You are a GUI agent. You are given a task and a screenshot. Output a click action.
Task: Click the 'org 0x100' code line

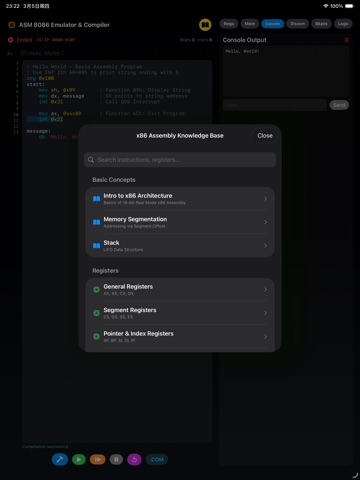click(40, 78)
